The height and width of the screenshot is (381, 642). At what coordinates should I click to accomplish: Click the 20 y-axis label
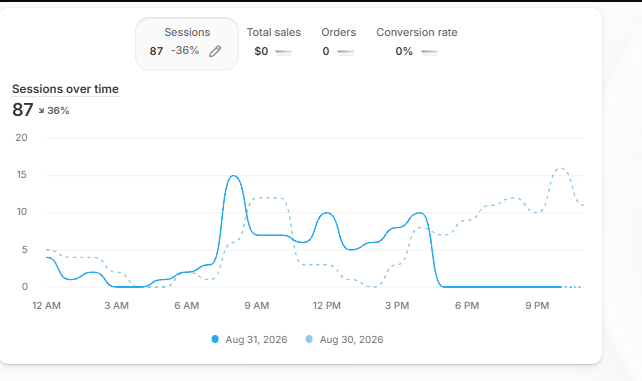[21, 138]
